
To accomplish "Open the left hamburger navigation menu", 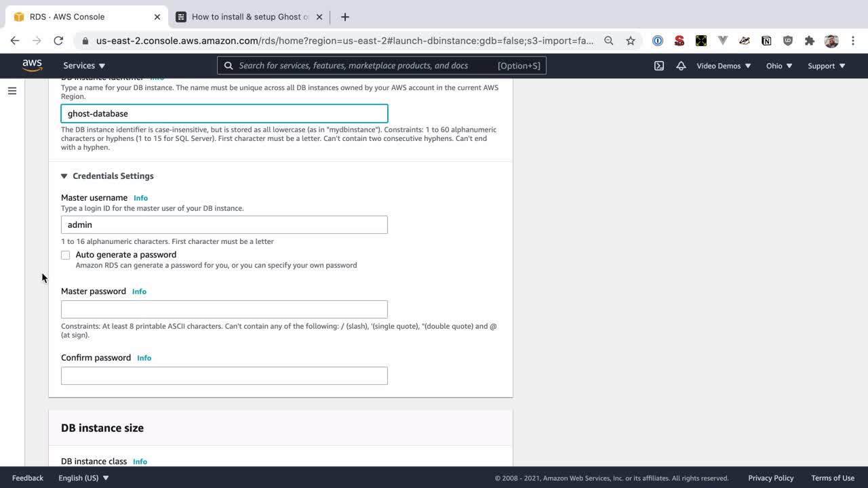I will 12,91.
